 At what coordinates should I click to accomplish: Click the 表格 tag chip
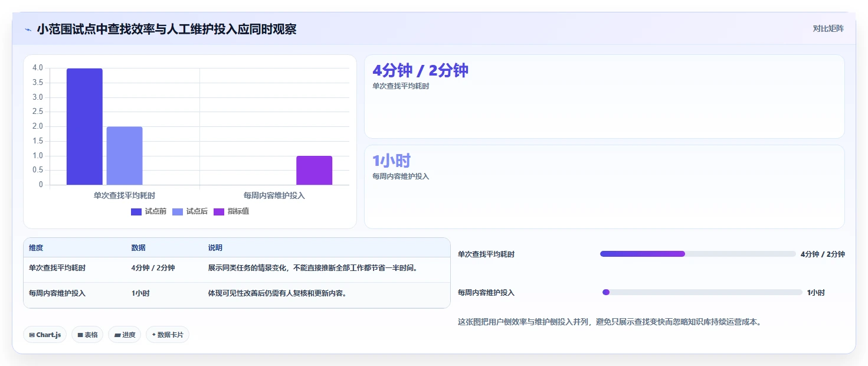[87, 335]
